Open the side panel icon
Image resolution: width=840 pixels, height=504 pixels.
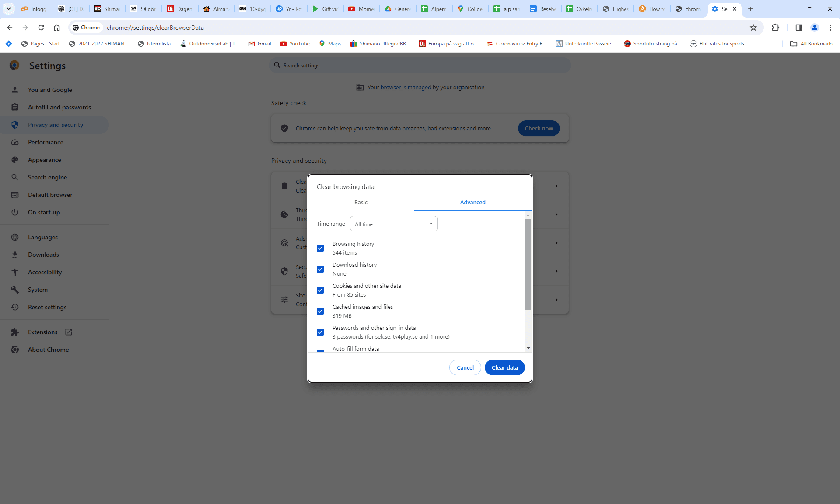coord(798,28)
